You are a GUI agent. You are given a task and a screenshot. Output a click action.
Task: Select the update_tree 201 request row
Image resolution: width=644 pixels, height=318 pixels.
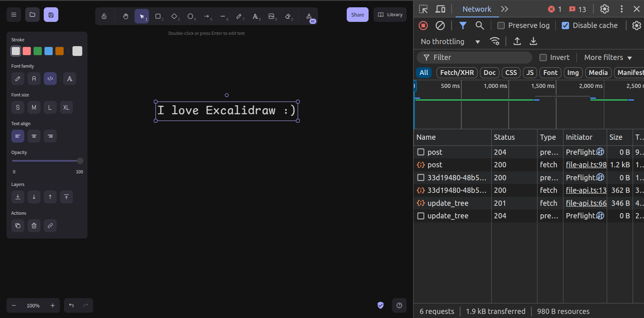click(x=529, y=203)
